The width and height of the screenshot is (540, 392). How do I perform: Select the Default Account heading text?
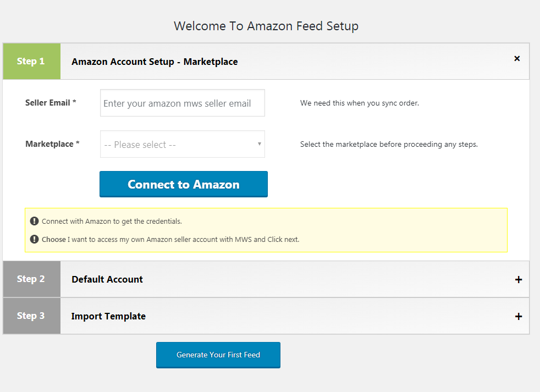coord(107,279)
